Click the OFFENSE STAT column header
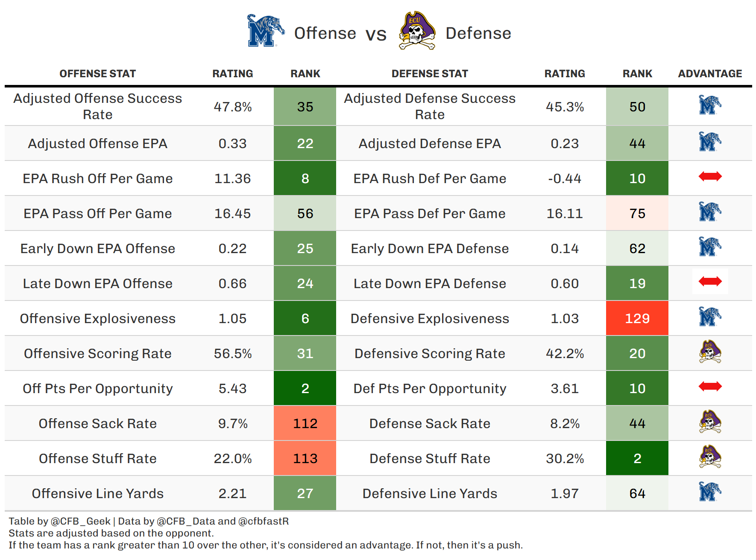The width and height of the screenshot is (756, 560). [97, 74]
